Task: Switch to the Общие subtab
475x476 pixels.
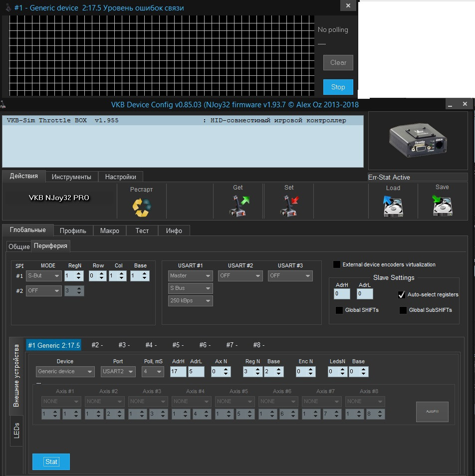Action: 19,246
